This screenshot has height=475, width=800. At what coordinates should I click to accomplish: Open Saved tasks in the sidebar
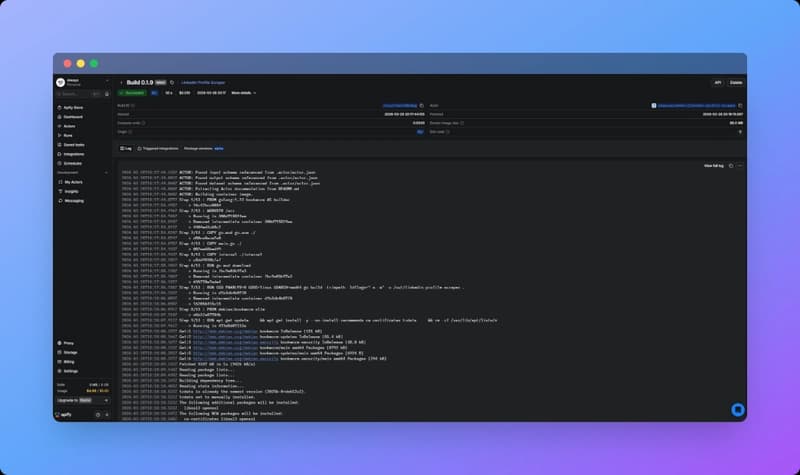pos(73,145)
